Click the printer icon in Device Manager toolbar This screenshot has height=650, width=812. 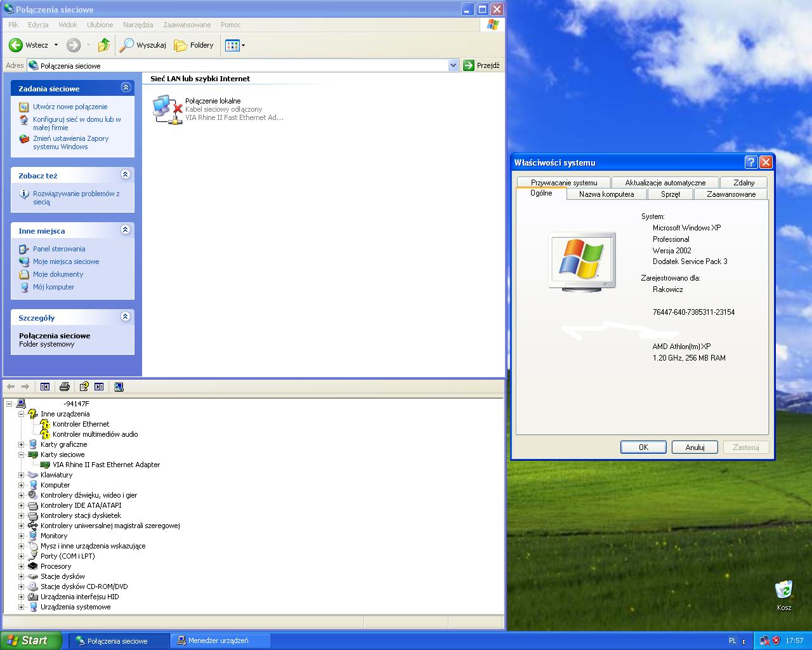point(64,387)
